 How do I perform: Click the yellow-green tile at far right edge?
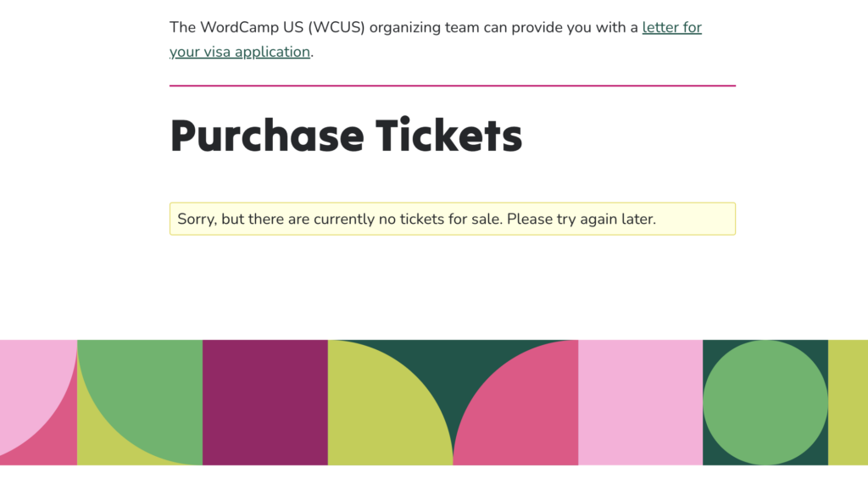pos(848,403)
